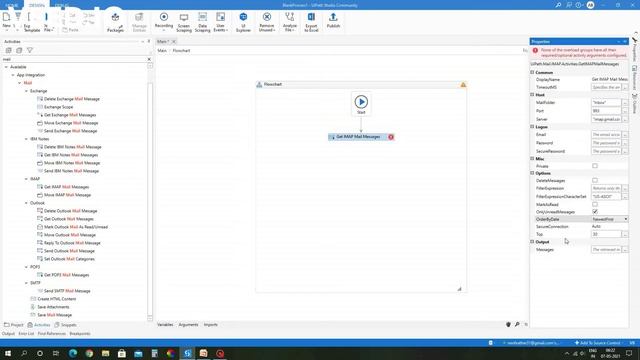The height and width of the screenshot is (360, 640).
Task: Click the pan hand icon below designer
Action: point(508,324)
